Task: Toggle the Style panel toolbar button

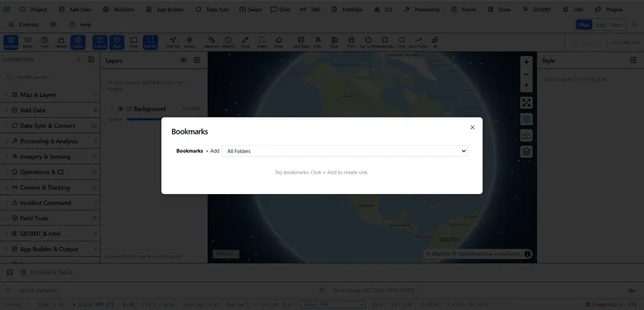Action: pyautogui.click(x=117, y=43)
